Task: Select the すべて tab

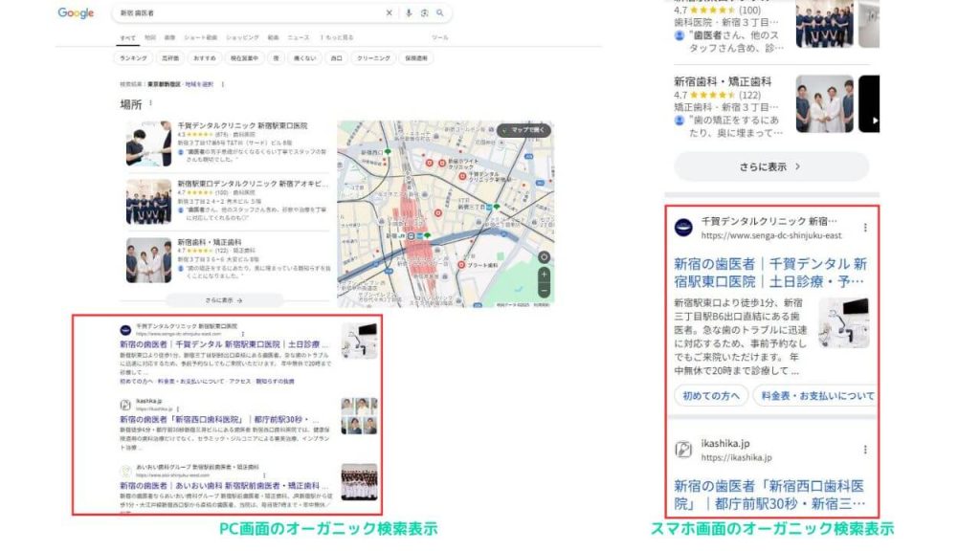Action: (x=128, y=37)
